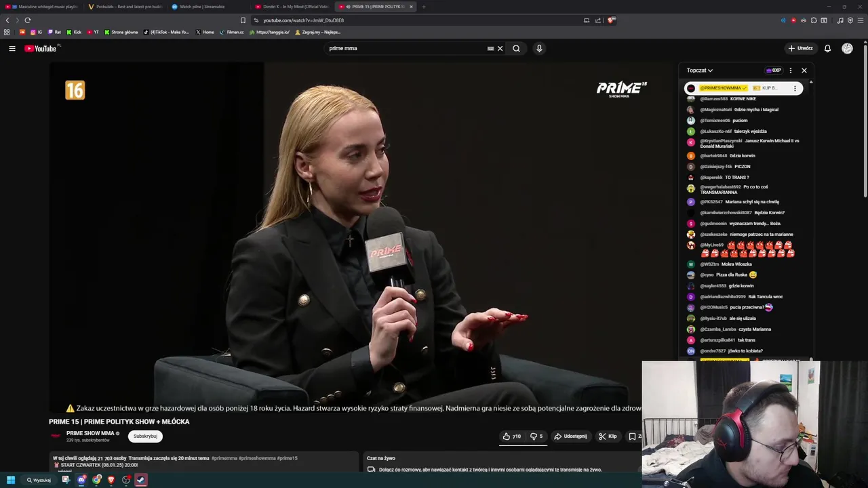Open the browser extensions puzzle icon

tap(814, 20)
